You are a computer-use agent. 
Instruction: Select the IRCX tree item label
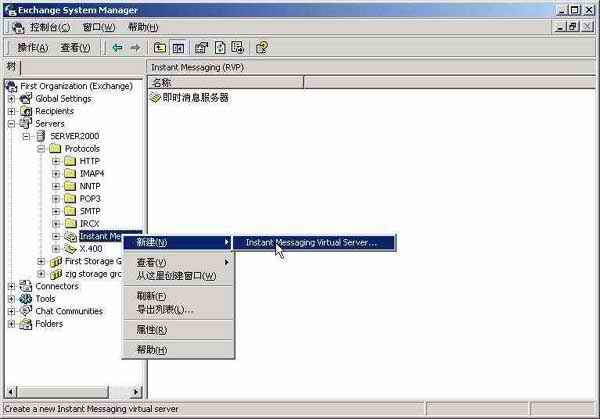(90, 224)
